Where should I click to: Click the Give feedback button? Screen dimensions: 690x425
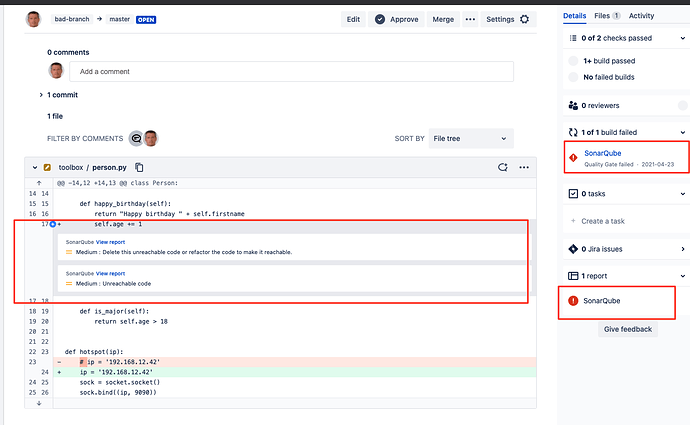click(628, 329)
